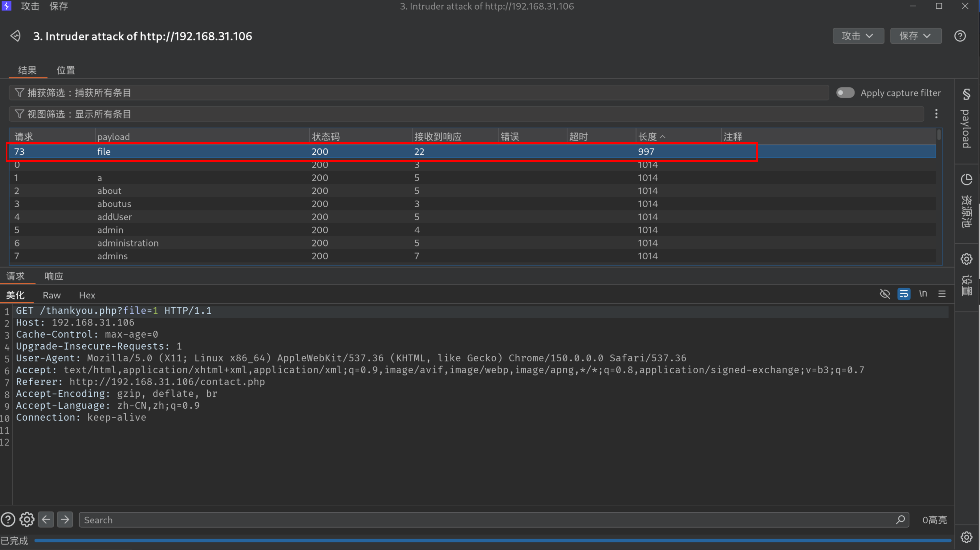Toggle the \n show newlines button
The height and width of the screenshot is (550, 980).
point(923,294)
